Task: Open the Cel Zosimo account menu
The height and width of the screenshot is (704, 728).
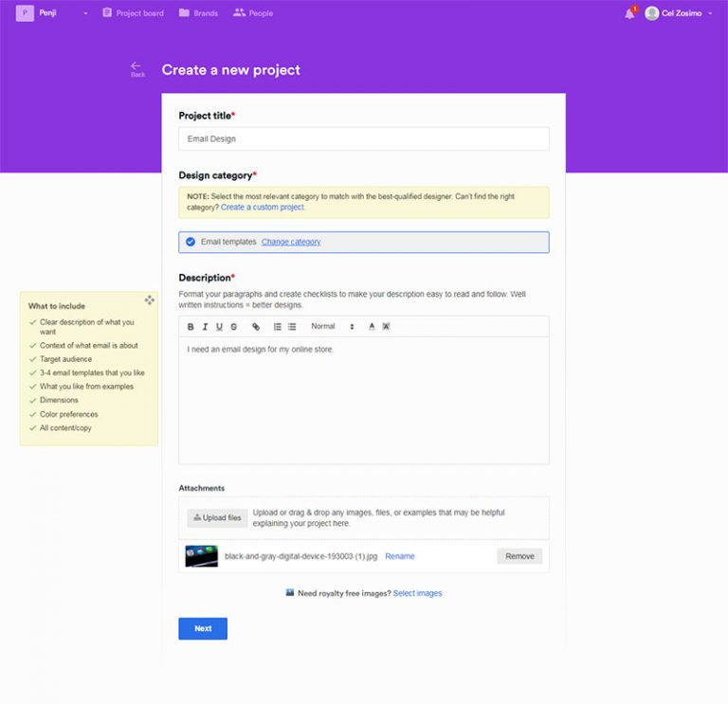Action: coord(679,13)
